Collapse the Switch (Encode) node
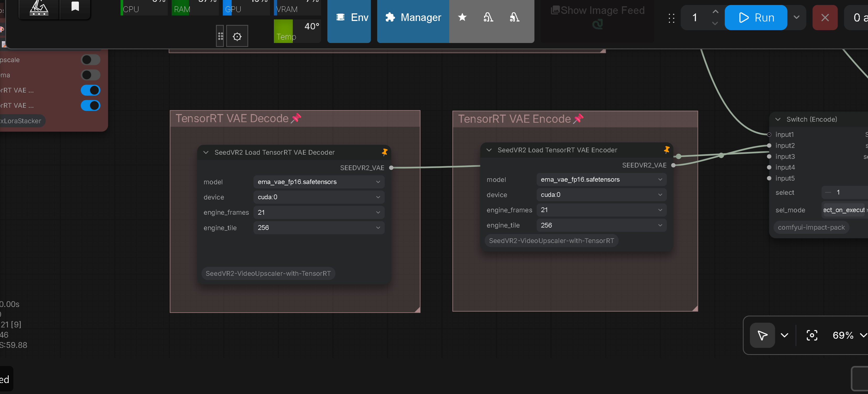 coord(778,119)
